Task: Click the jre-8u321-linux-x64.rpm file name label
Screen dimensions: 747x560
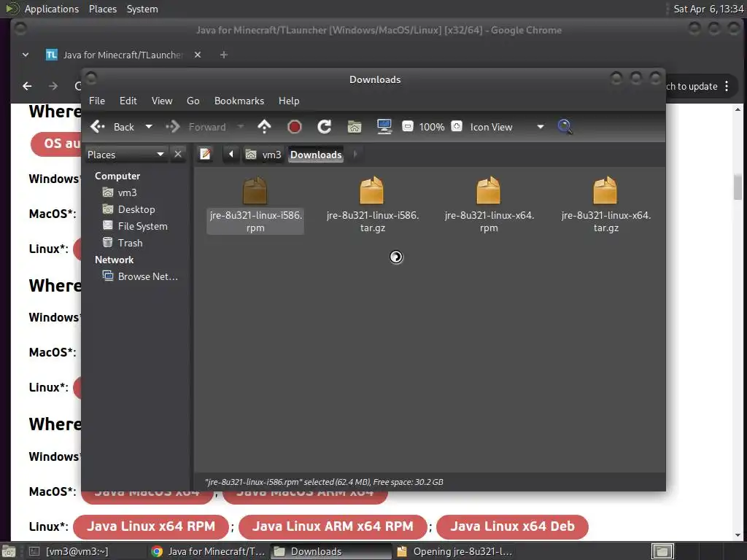Action: (x=489, y=222)
